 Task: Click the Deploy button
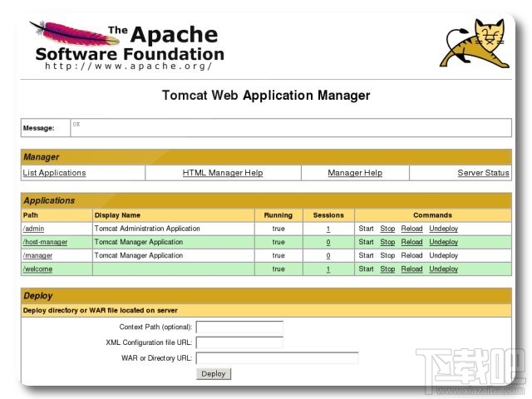coord(214,374)
